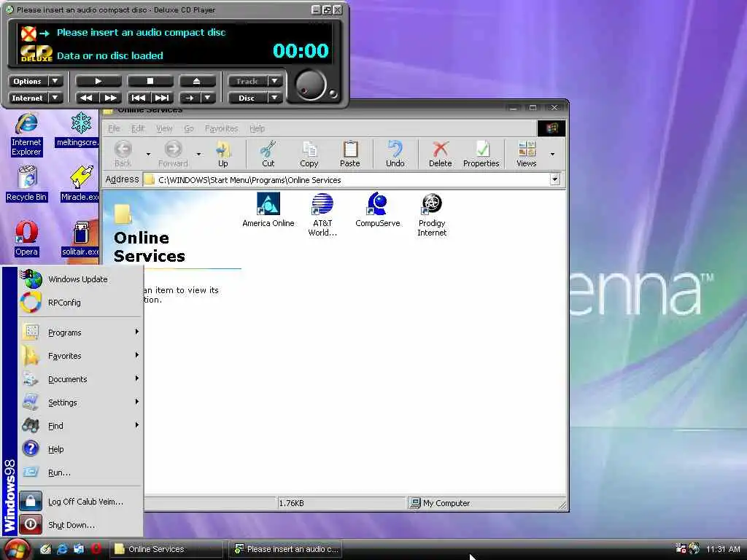This screenshot has height=560, width=747.
Task: Skip to previous track in CD Player
Action: [x=139, y=98]
